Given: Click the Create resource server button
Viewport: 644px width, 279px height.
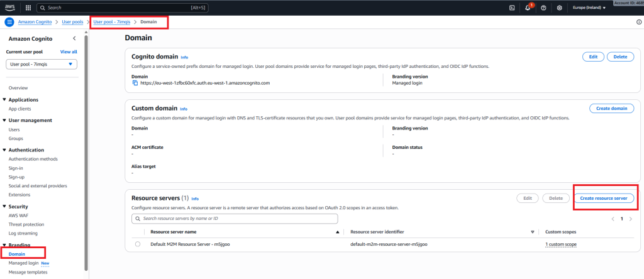Looking at the screenshot, I should tap(603, 198).
